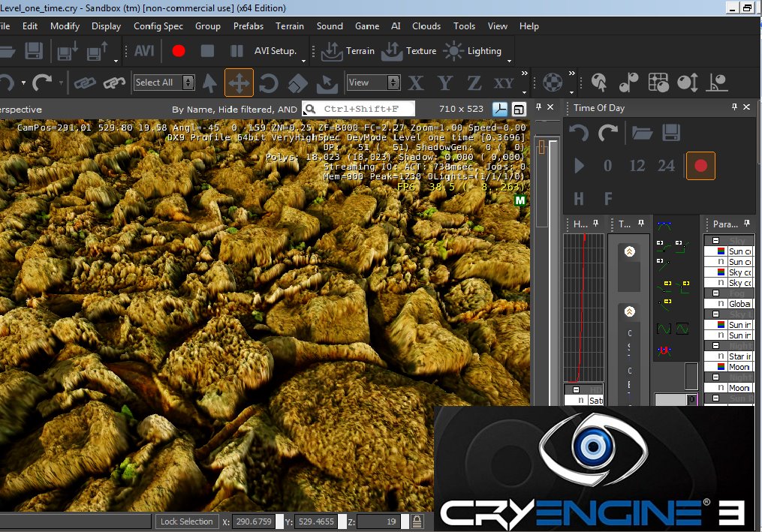762x532 pixels.
Task: Start AVI recording with the red circle
Action: pos(179,50)
